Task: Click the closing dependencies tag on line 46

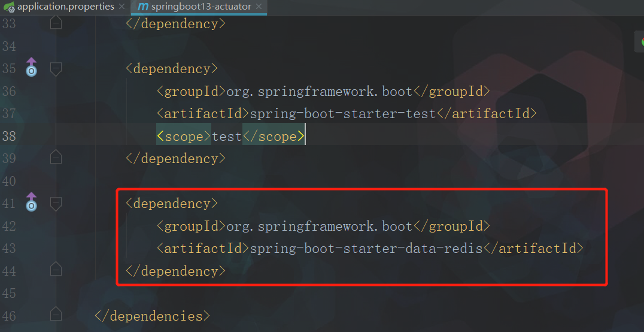Action: [x=153, y=316]
